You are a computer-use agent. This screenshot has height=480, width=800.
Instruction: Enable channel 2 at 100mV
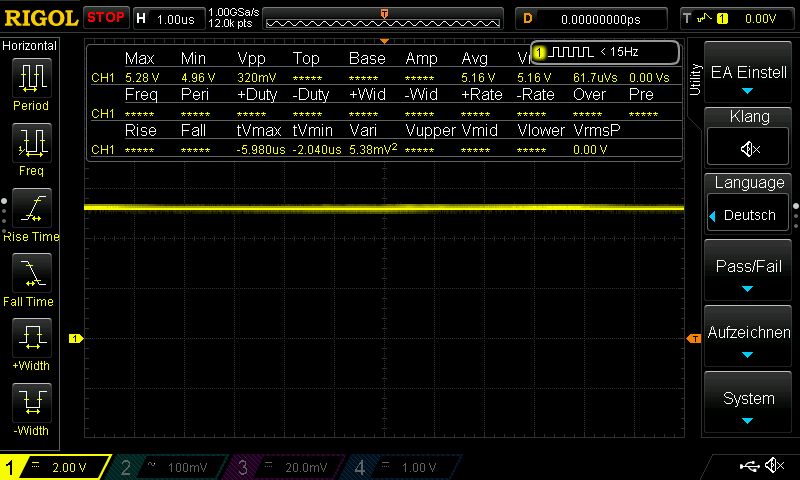coord(171,467)
